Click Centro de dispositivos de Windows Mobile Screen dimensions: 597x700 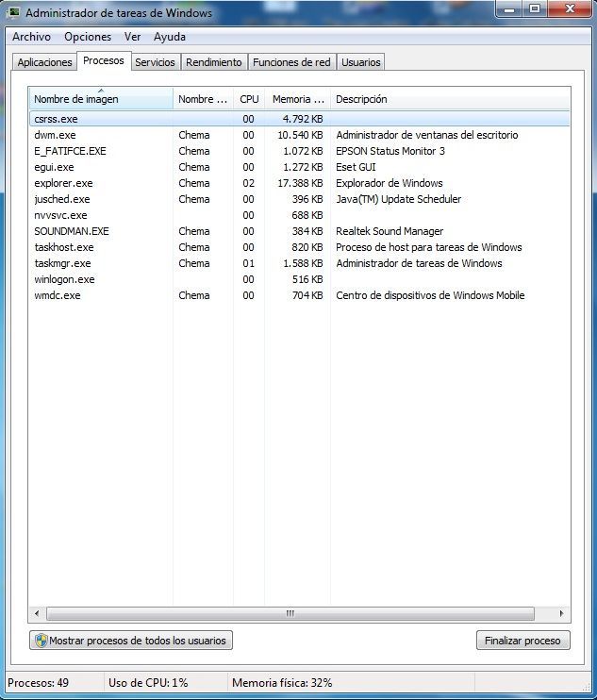(430, 295)
